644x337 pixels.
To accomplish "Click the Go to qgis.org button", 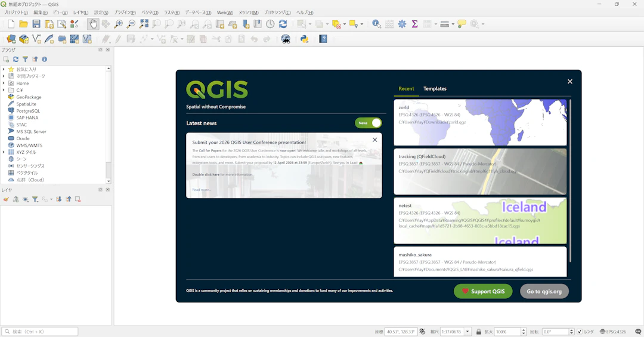I will point(544,292).
